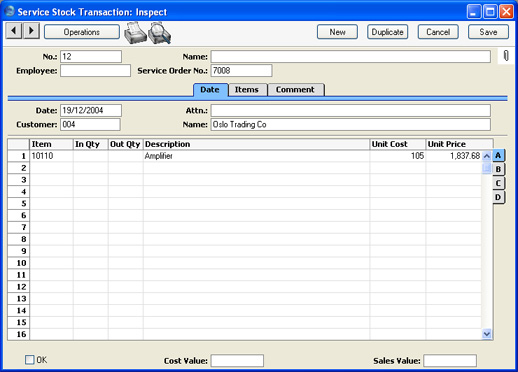
Task: Click the Service Order No. field
Action: point(241,71)
